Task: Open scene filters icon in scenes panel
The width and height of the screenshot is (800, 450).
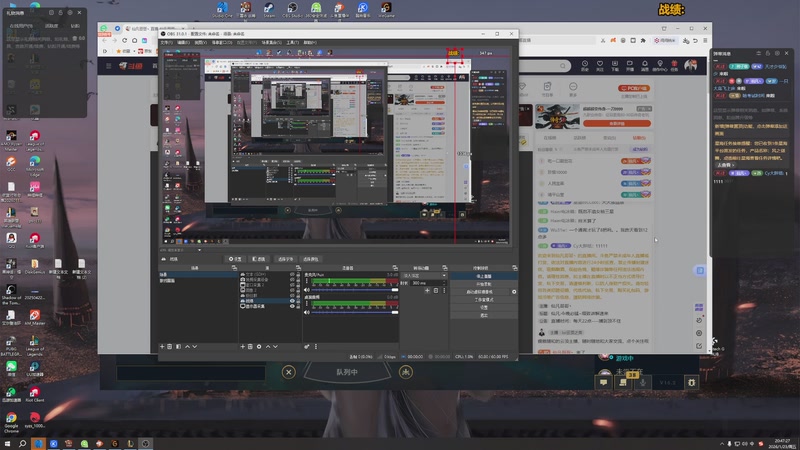Action: pyautogui.click(x=178, y=346)
